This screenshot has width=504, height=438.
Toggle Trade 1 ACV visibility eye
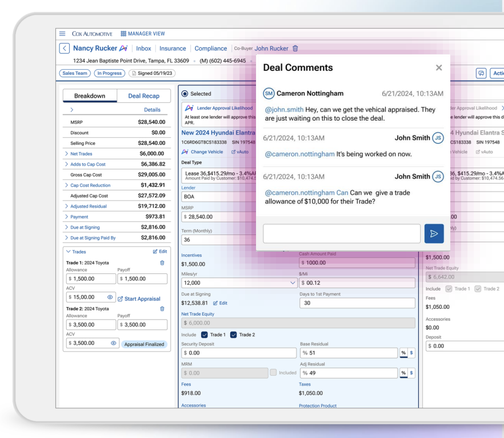[x=110, y=297]
